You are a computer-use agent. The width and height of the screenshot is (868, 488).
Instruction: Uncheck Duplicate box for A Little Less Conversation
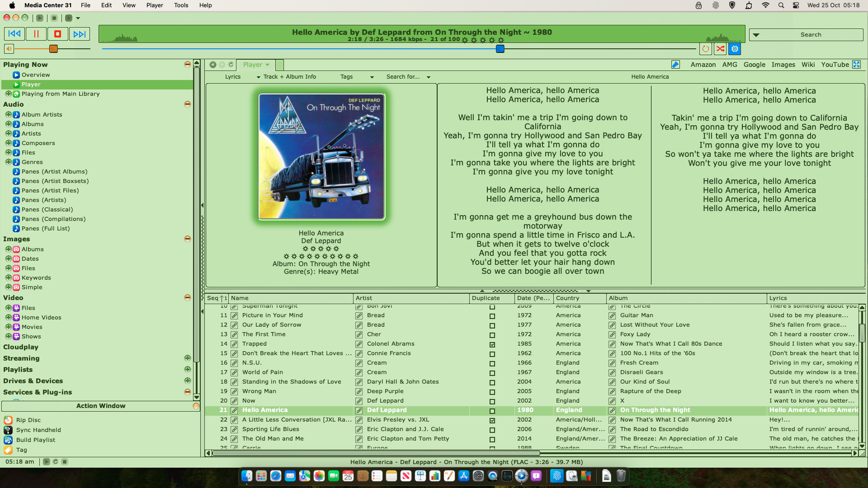click(x=492, y=421)
